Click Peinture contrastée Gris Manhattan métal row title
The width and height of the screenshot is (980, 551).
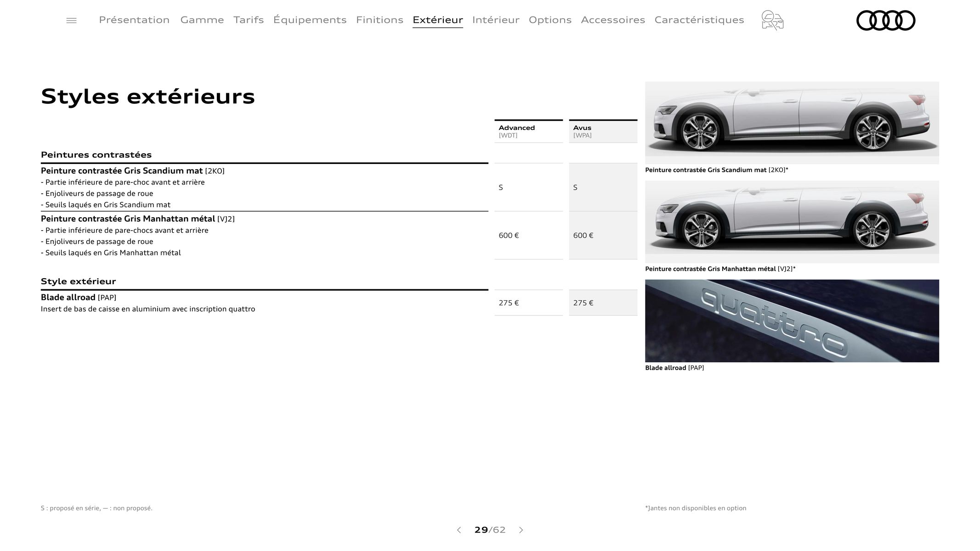click(138, 219)
